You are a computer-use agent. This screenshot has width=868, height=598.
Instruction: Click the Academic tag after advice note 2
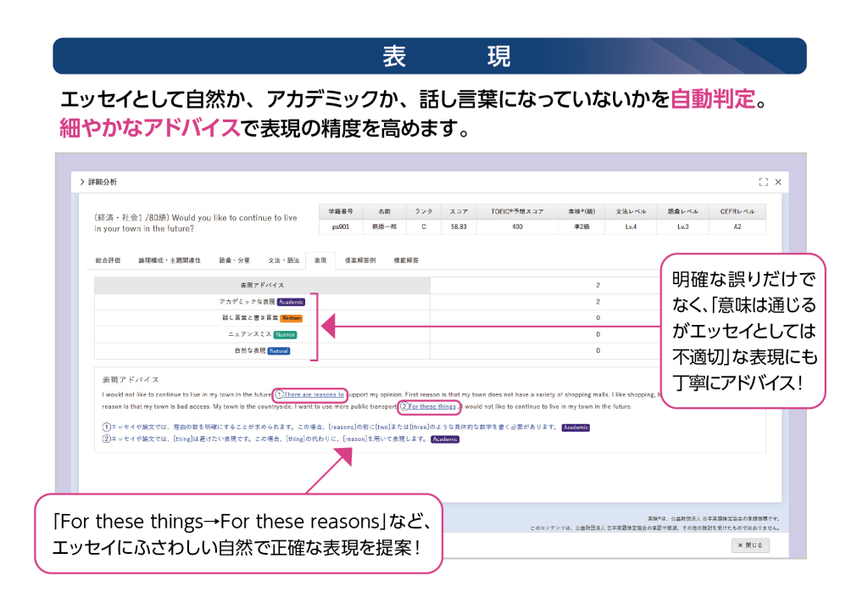(445, 439)
